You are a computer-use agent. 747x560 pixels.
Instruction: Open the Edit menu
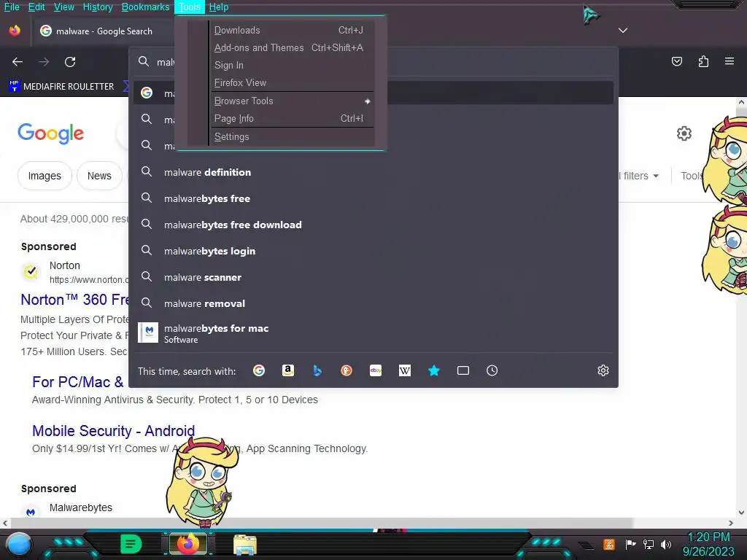point(36,7)
